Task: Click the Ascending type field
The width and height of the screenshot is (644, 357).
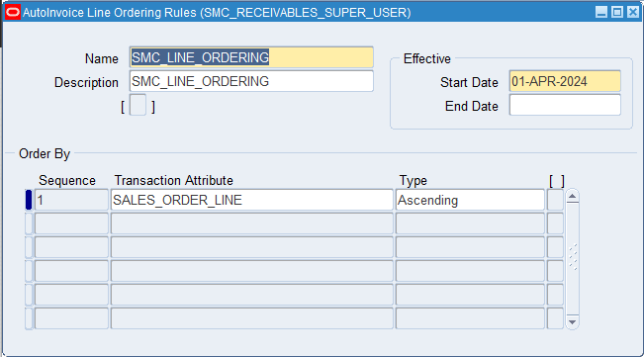Action: 470,200
